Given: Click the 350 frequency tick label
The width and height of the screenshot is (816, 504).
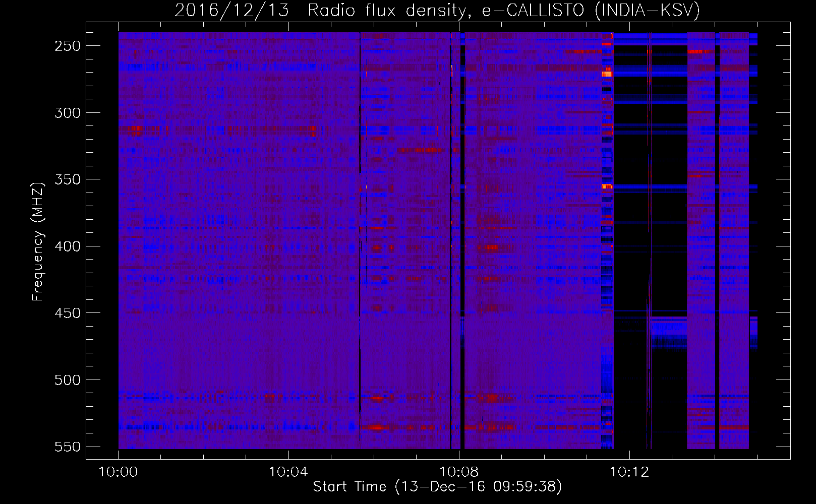Looking at the screenshot, I should pos(68,180).
